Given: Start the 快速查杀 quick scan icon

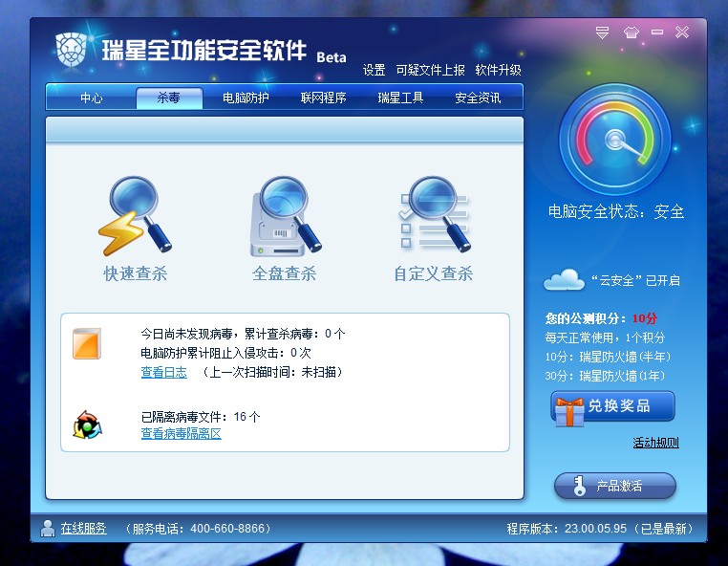Looking at the screenshot, I should [135, 216].
